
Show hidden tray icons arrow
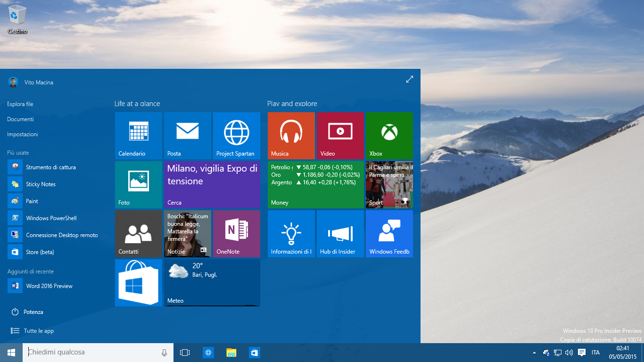[534, 353]
